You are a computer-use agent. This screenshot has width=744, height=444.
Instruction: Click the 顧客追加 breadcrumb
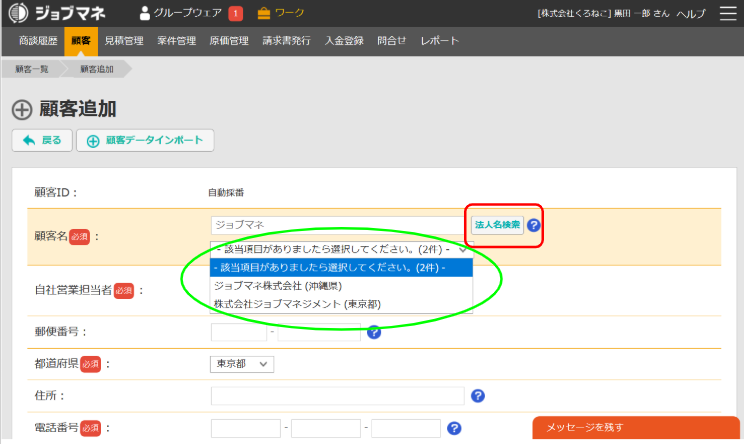tap(97, 69)
